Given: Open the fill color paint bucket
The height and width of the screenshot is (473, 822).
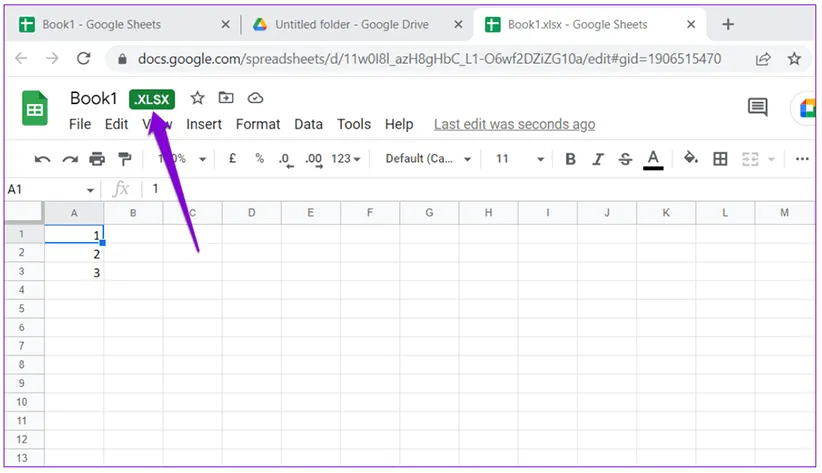Looking at the screenshot, I should 690,159.
